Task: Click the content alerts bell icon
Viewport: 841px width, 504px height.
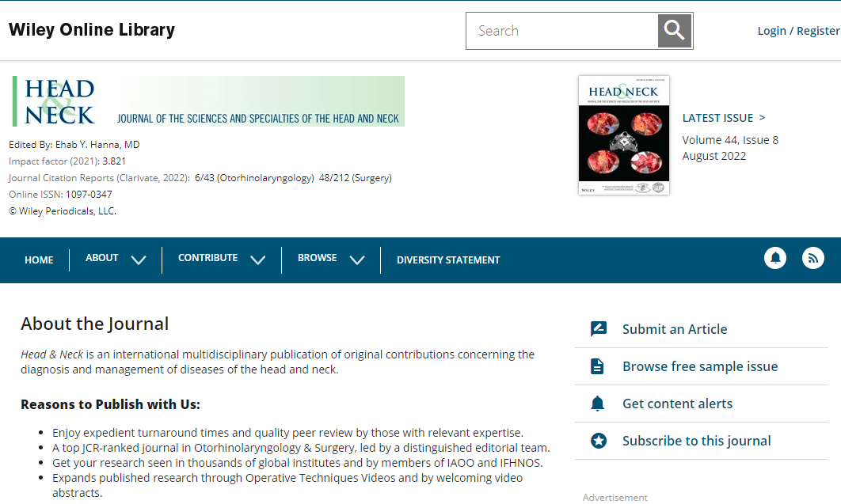Action: (x=598, y=404)
